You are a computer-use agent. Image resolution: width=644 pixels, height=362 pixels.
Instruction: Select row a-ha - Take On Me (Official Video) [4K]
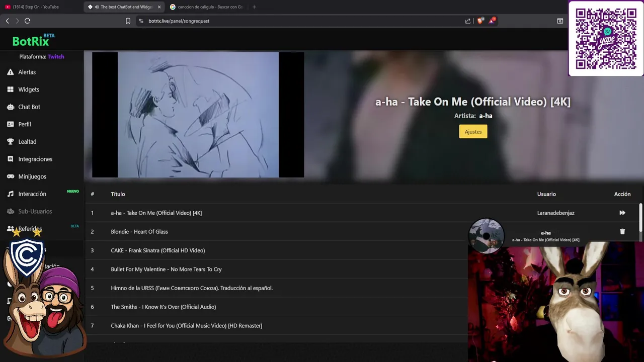[362, 213]
